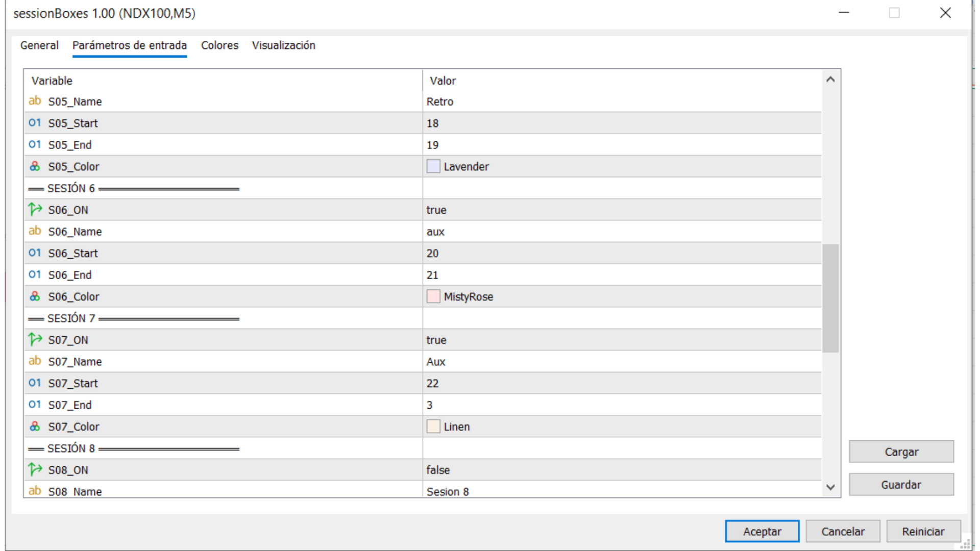Toggle the S06_ON true value
The height and width of the screenshot is (551, 980).
(x=436, y=210)
